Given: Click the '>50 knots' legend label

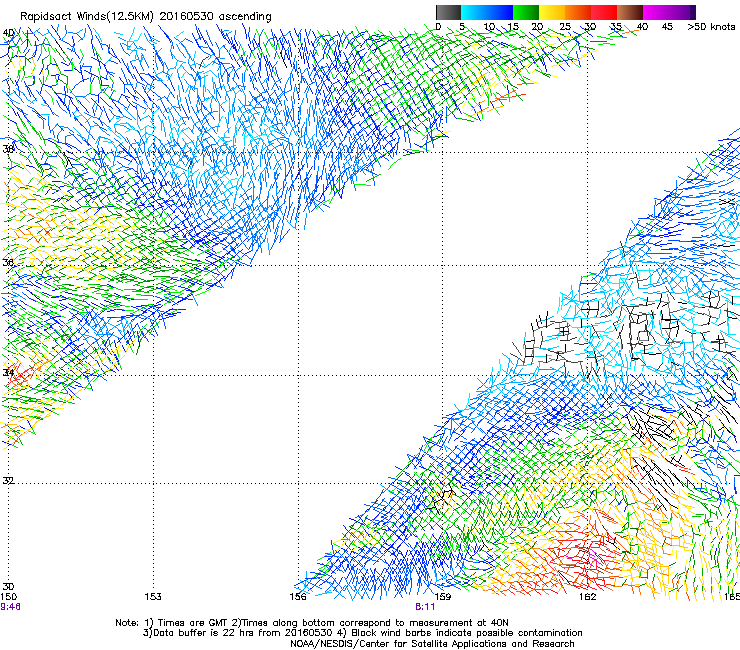Looking at the screenshot, I should point(711,27).
